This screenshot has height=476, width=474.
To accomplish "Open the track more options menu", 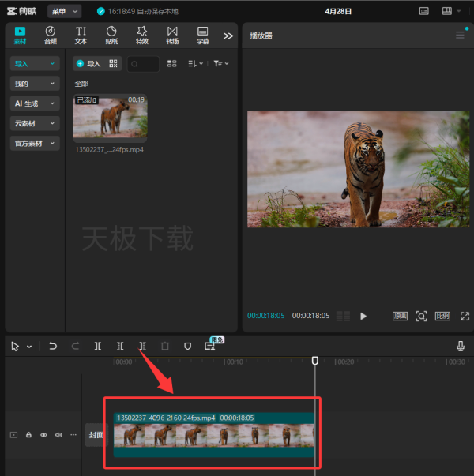I will [73, 435].
